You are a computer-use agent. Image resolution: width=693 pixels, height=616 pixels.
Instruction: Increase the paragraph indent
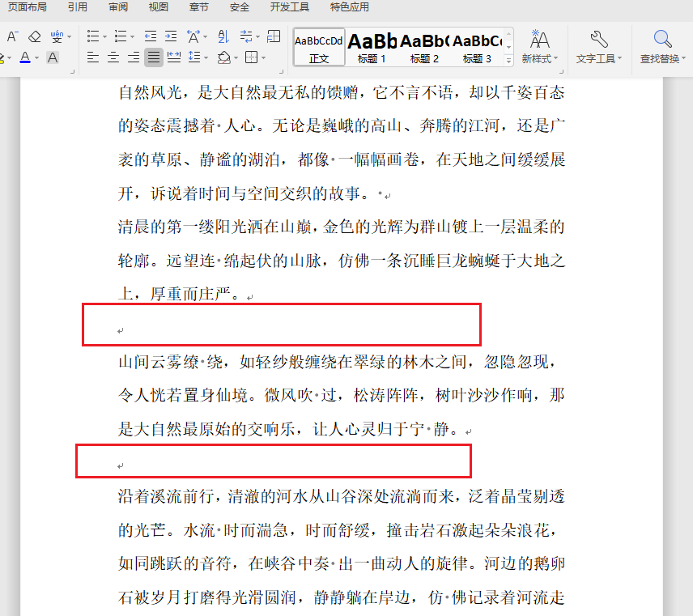tap(171, 36)
